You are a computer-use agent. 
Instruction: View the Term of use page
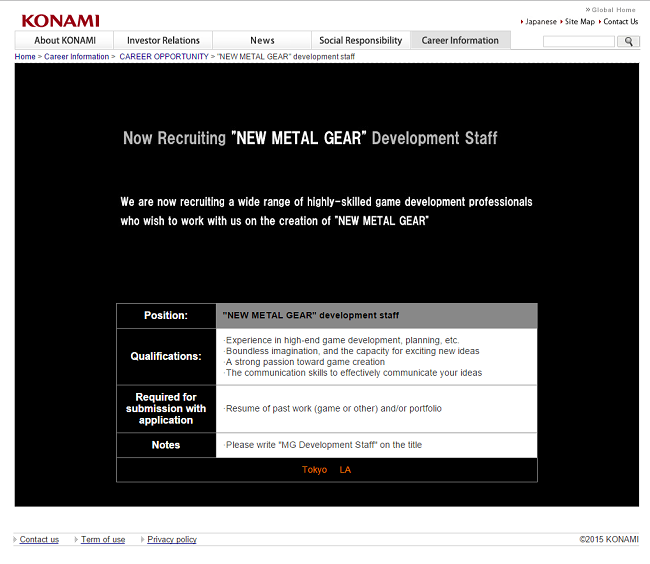[103, 540]
